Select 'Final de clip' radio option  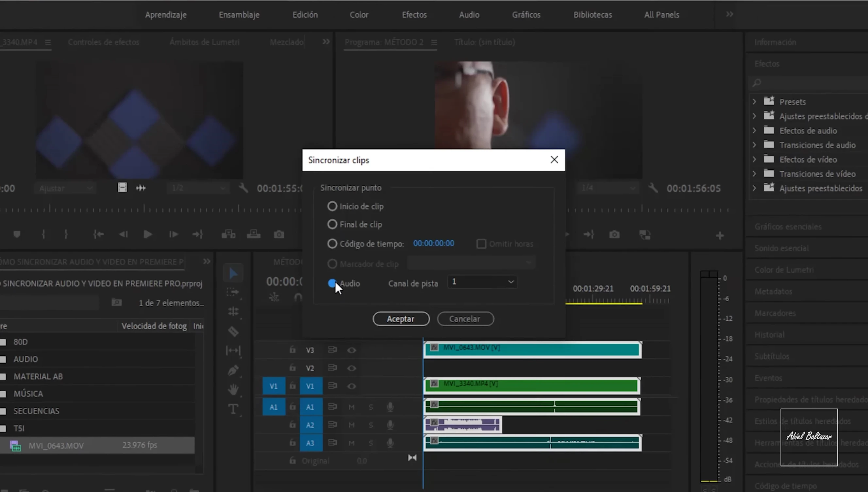[x=332, y=224]
